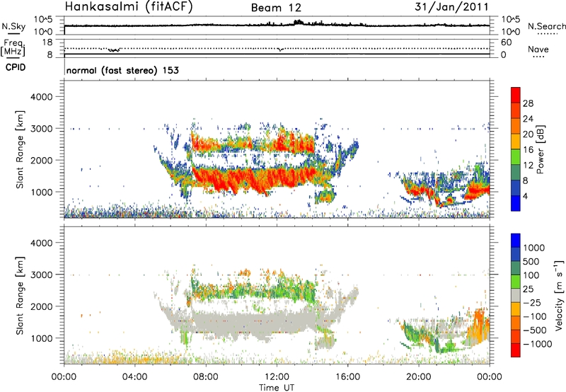The width and height of the screenshot is (566, 392).
Task: Click the Power [dB] colorbar label
Action: click(540, 149)
